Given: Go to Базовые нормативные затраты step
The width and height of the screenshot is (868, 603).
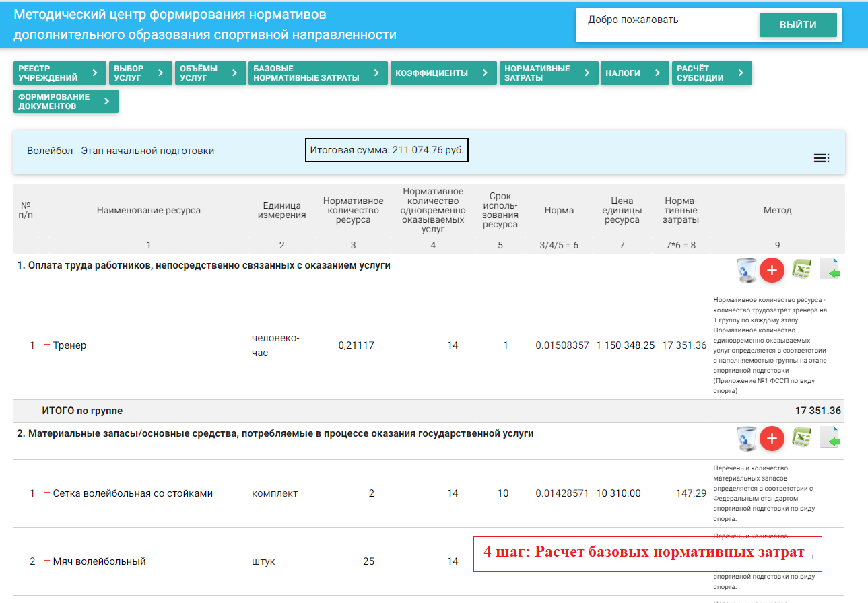Looking at the screenshot, I should pos(318,73).
